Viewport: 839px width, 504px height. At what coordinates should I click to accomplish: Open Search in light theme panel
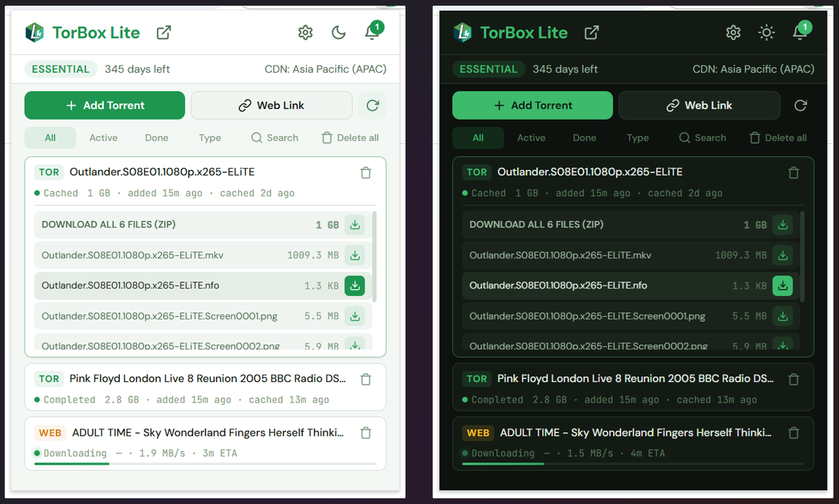tap(275, 138)
